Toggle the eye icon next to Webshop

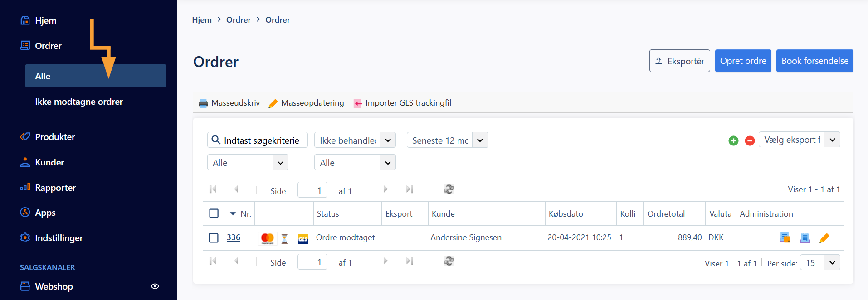(x=155, y=286)
